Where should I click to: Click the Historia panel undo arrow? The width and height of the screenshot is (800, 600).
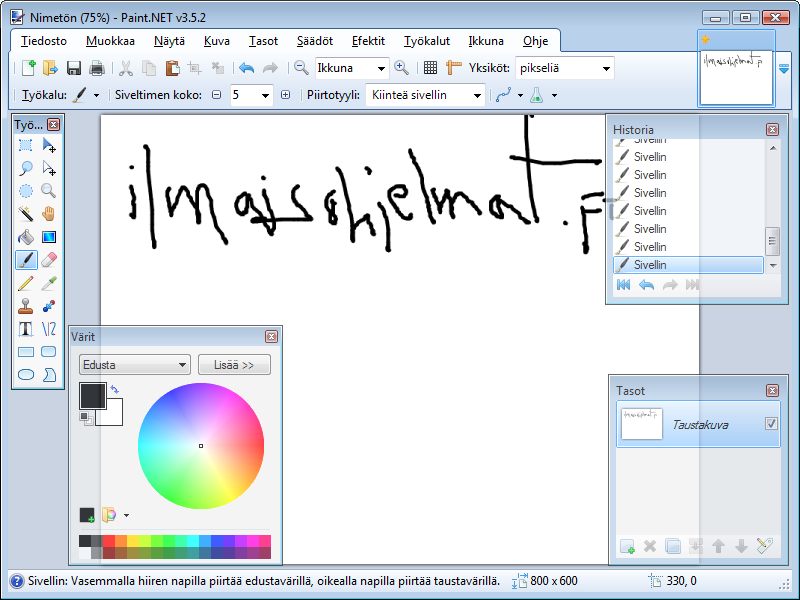click(x=646, y=285)
